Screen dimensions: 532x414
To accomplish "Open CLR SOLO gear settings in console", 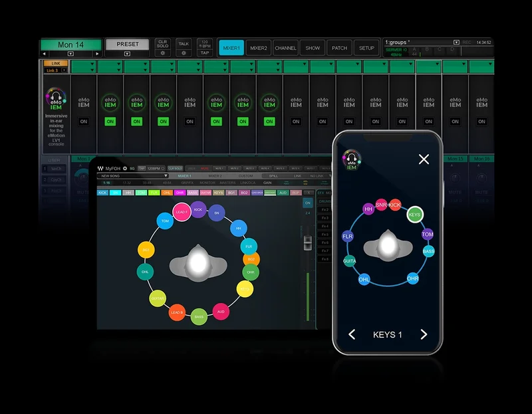I will (x=162, y=53).
